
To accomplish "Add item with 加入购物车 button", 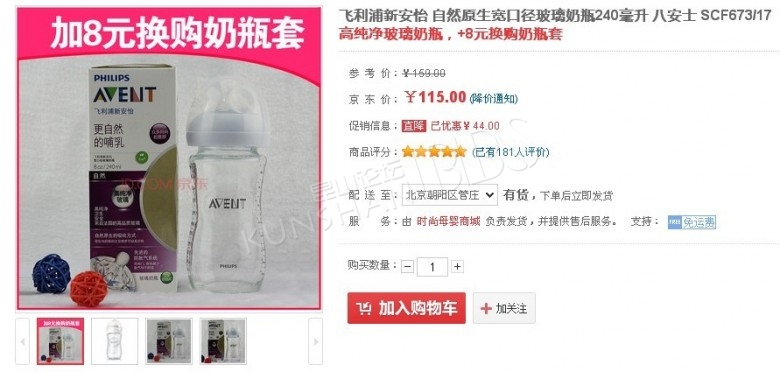I will click(406, 308).
